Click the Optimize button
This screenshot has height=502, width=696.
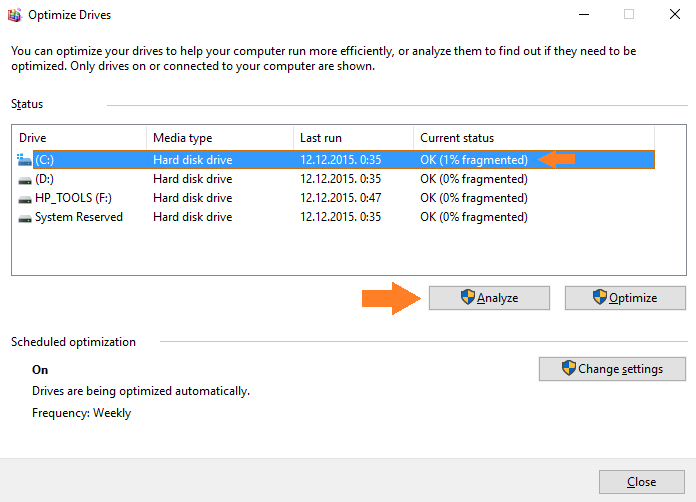click(625, 298)
